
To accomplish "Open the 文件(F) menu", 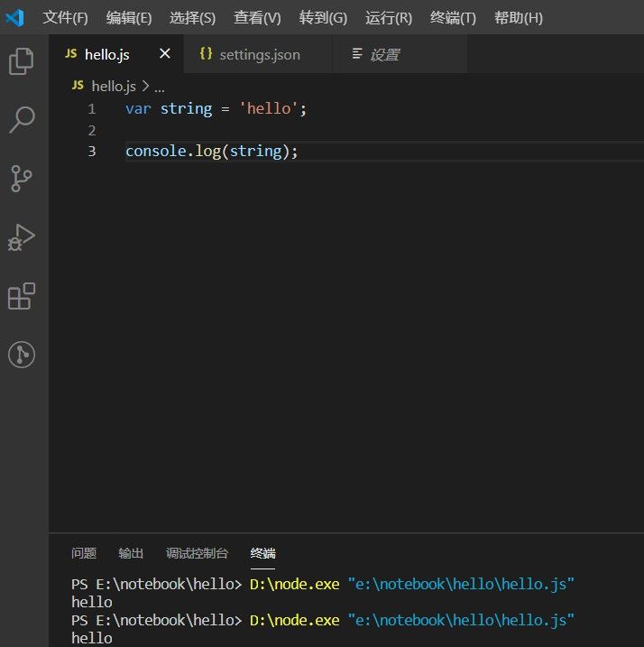I will tap(66, 18).
